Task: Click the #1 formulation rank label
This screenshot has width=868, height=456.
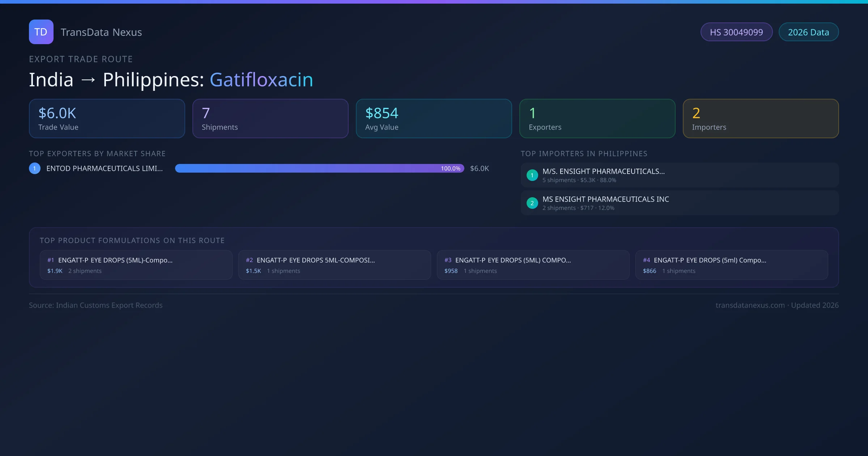Action: 51,260
